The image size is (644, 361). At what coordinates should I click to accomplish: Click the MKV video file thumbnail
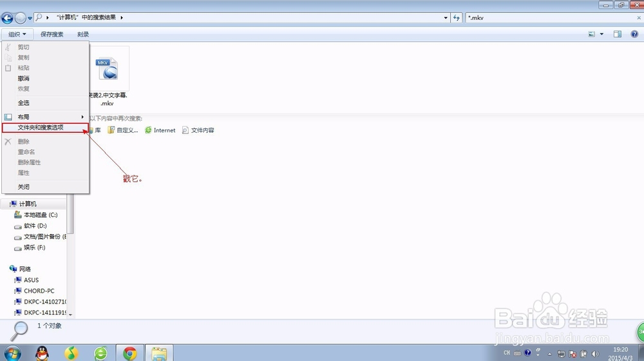(109, 68)
